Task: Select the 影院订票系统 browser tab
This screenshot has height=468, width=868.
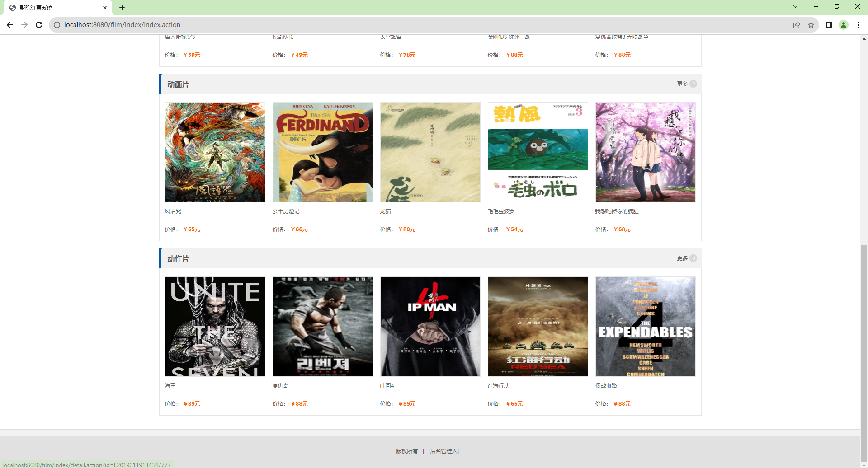Action: point(58,8)
